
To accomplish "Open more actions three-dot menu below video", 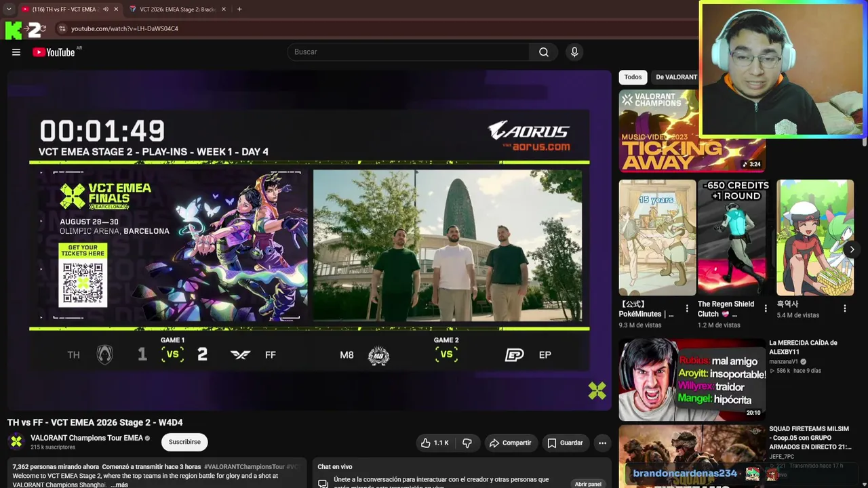I will click(602, 443).
